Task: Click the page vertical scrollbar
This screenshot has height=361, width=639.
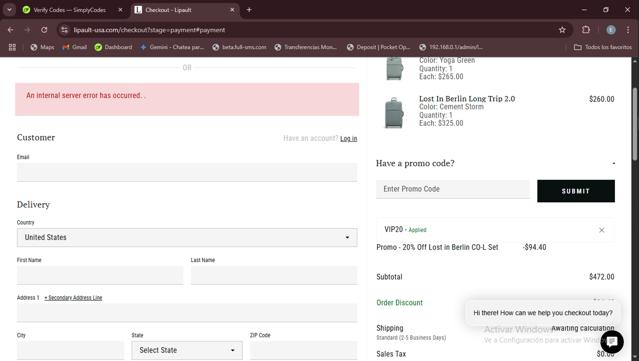Action: 635,124
